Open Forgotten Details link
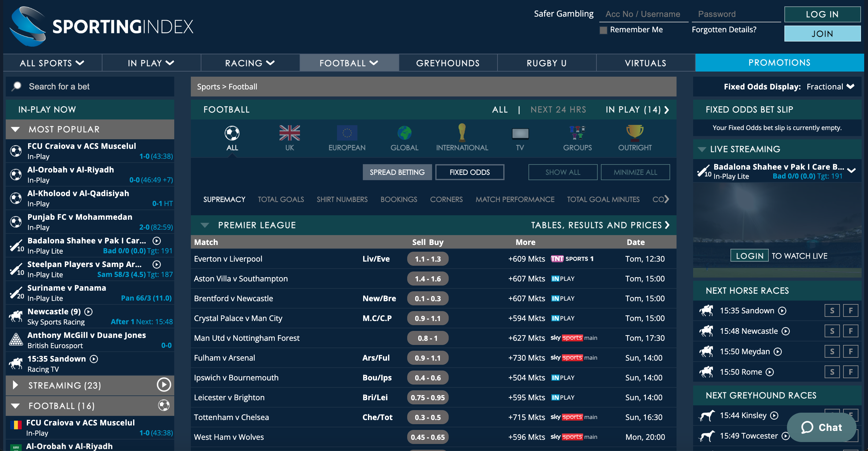 click(x=724, y=30)
